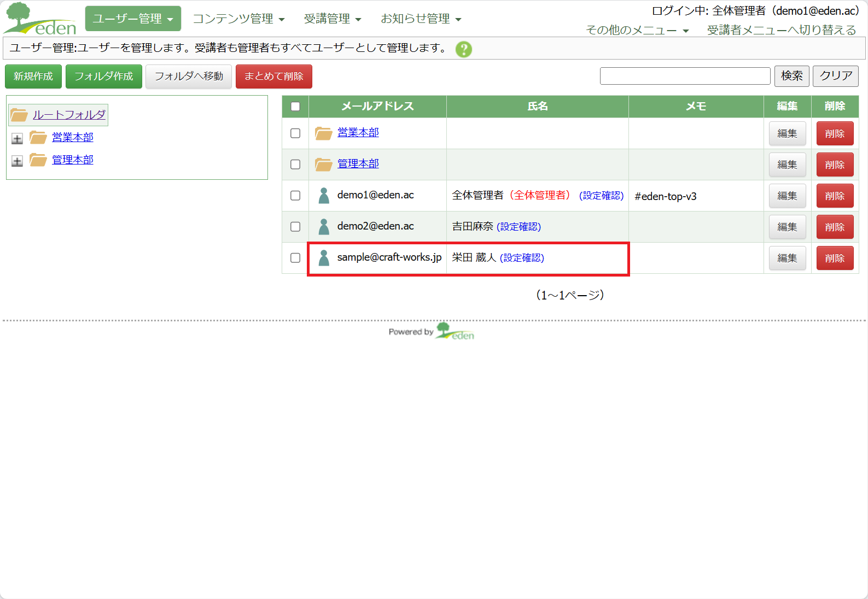The image size is (868, 599).
Task: Click the フォルダへ移動 button
Action: (x=189, y=76)
